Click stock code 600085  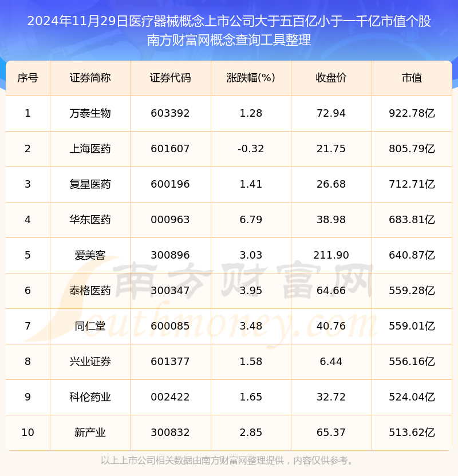pos(170,326)
